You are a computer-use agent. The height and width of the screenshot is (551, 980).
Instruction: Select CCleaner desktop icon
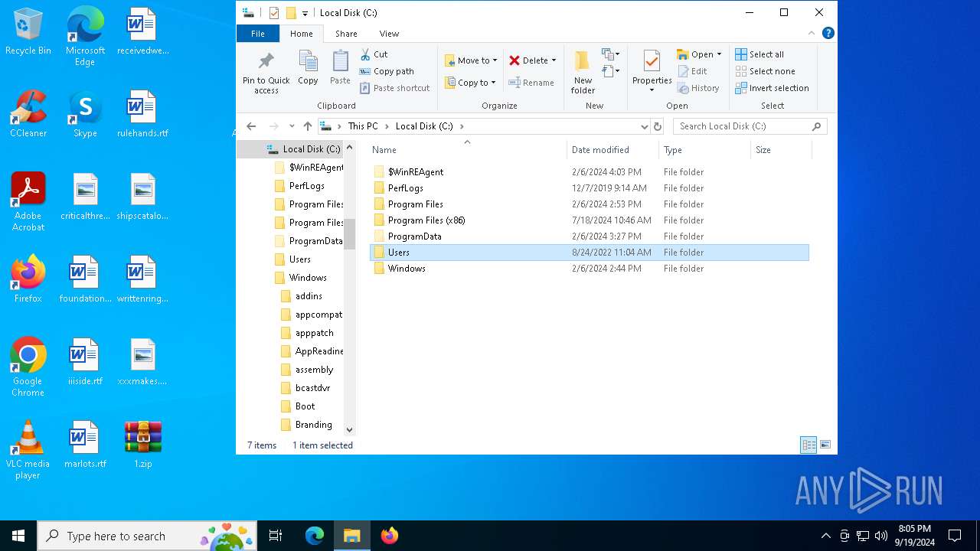point(28,115)
